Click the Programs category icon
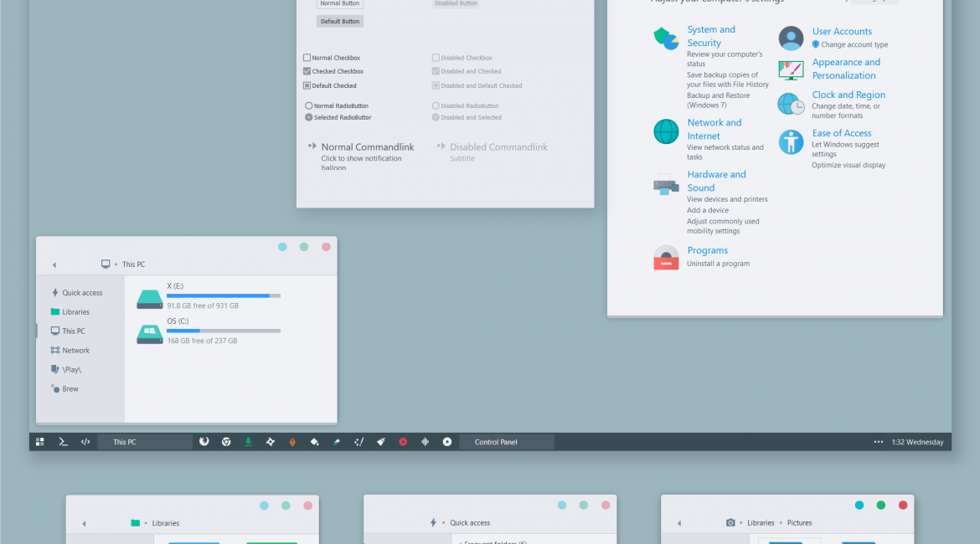The image size is (980, 544). [666, 257]
